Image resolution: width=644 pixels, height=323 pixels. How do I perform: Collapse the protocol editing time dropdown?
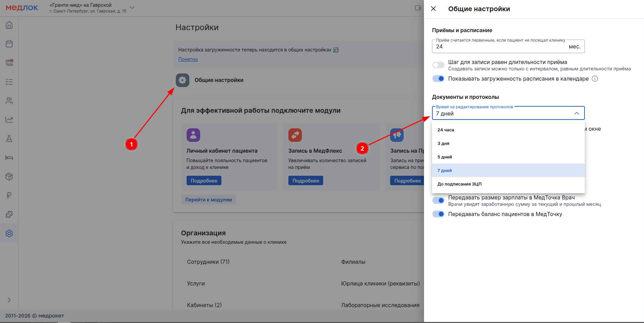click(576, 113)
